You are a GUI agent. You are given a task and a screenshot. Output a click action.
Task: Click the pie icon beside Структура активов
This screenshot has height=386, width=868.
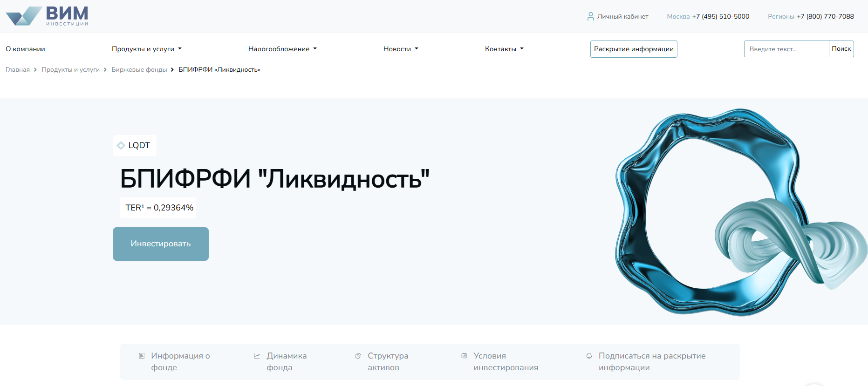click(358, 356)
